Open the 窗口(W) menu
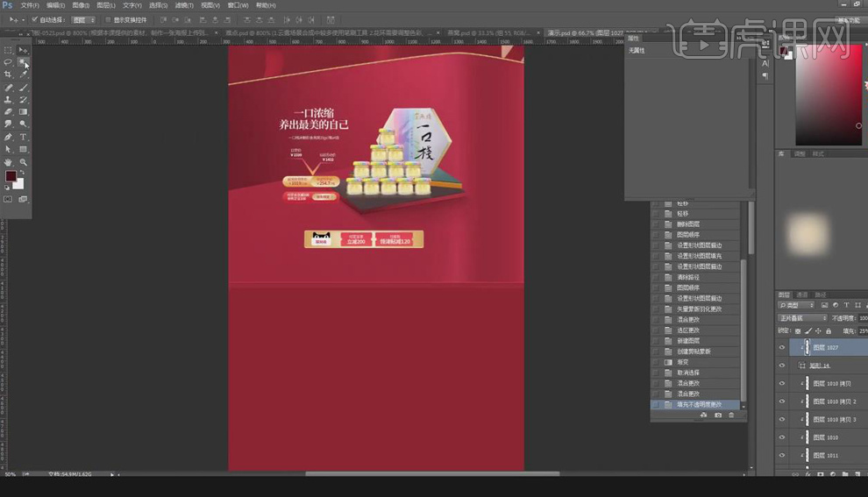 click(238, 5)
